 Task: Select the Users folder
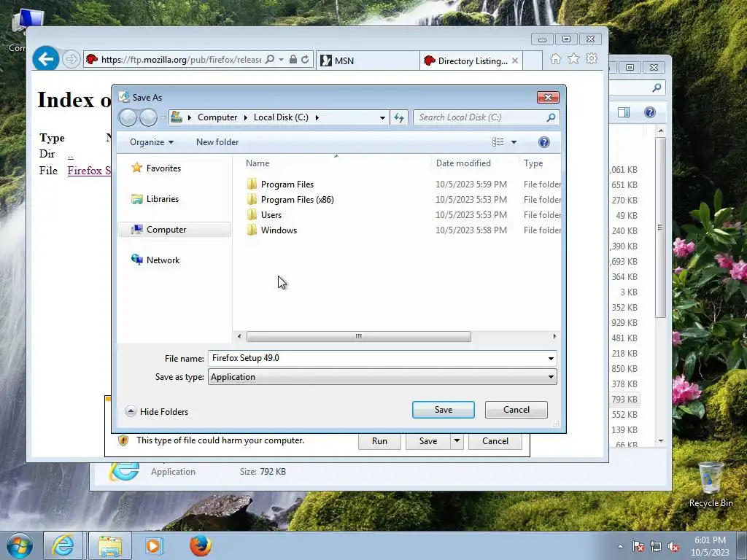(271, 215)
